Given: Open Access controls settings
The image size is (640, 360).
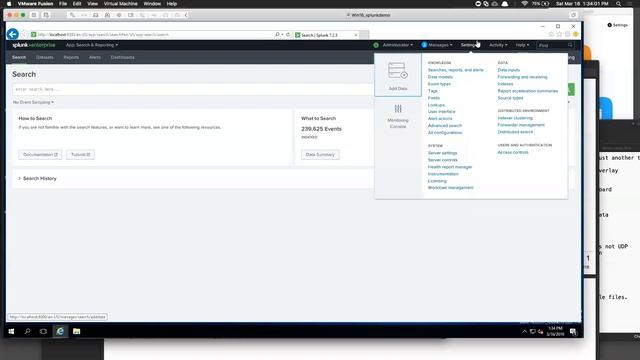Looking at the screenshot, I should pyautogui.click(x=513, y=152).
